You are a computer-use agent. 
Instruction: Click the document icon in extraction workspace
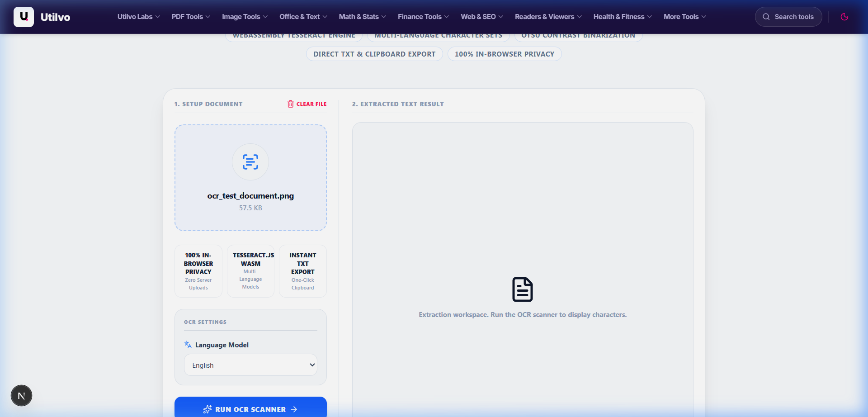pos(523,289)
